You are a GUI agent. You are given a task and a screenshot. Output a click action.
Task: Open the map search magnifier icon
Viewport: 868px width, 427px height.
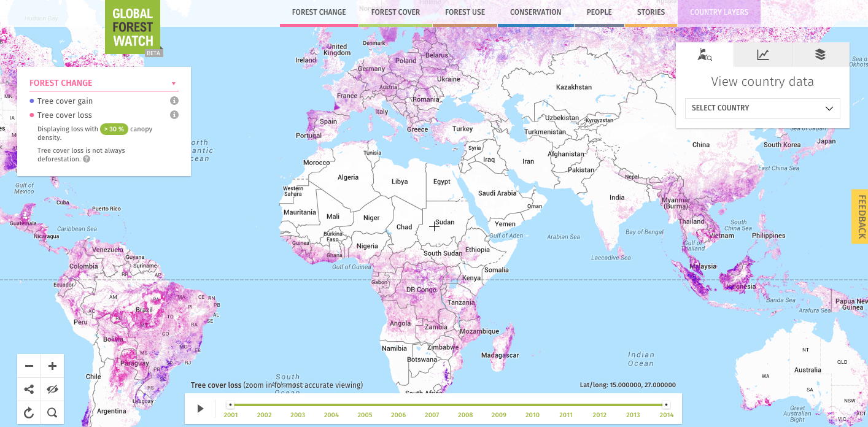tap(52, 413)
